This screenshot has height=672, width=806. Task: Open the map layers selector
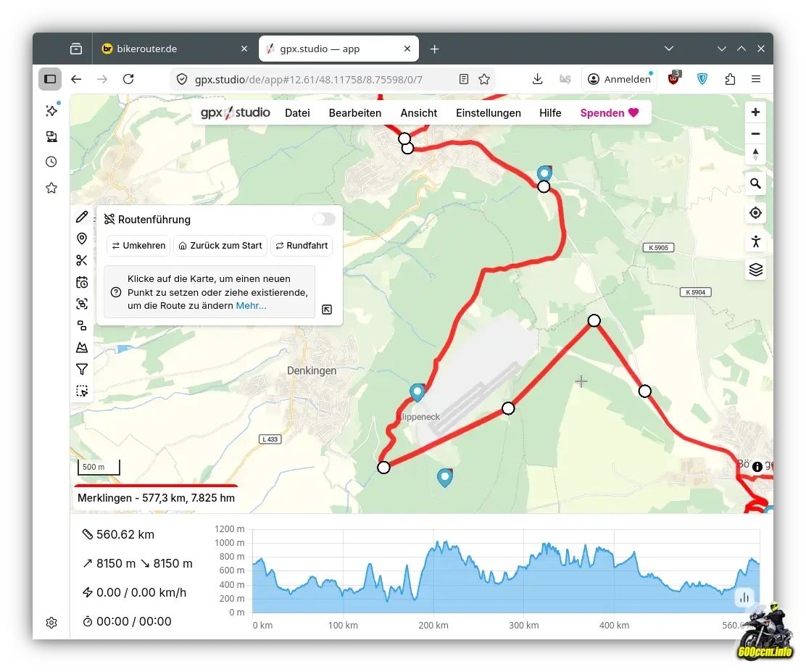tap(755, 270)
